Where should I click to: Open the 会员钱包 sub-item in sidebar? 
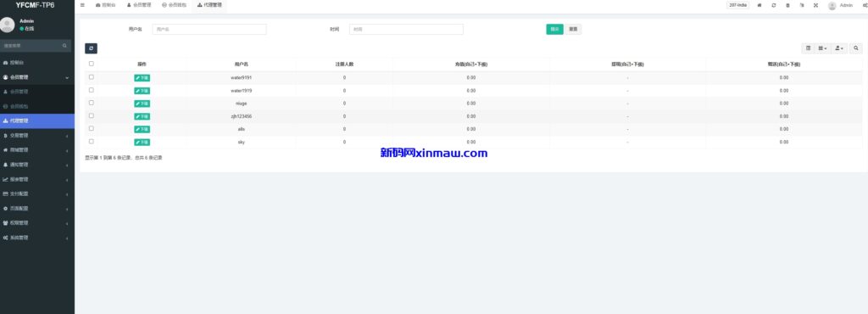[x=37, y=106]
